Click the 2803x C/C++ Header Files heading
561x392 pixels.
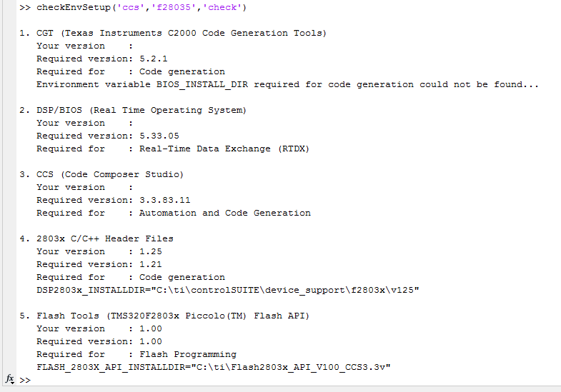pos(104,238)
